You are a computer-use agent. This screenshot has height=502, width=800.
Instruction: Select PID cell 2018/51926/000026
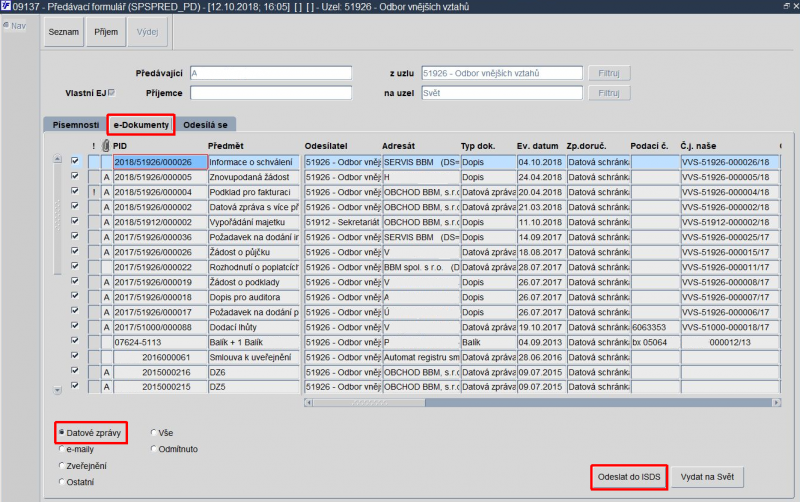[x=160, y=162]
